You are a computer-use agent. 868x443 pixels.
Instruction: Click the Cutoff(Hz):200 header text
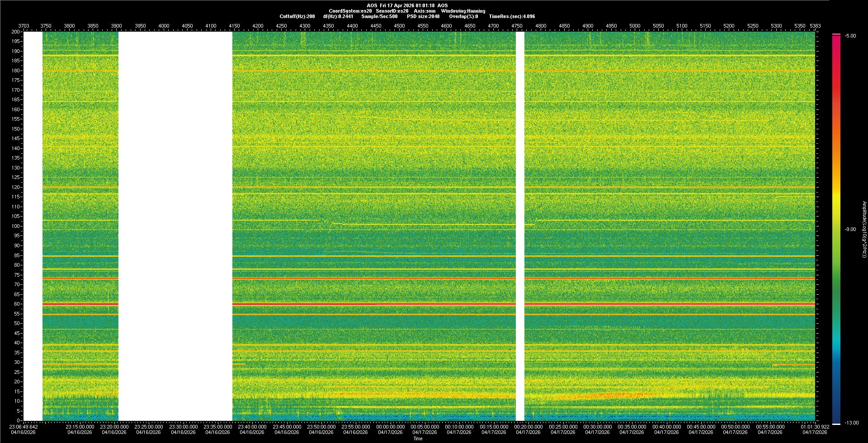click(297, 16)
